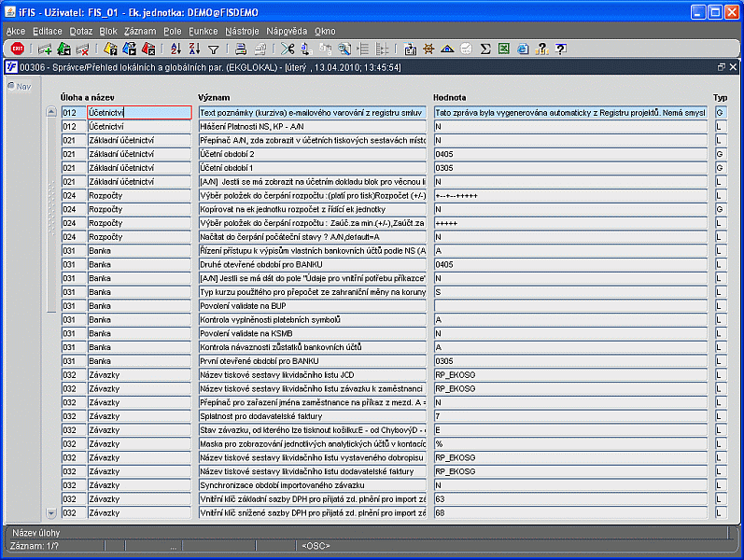Open the Blok menu
Image resolution: width=744 pixels, height=560 pixels.
pos(108,32)
